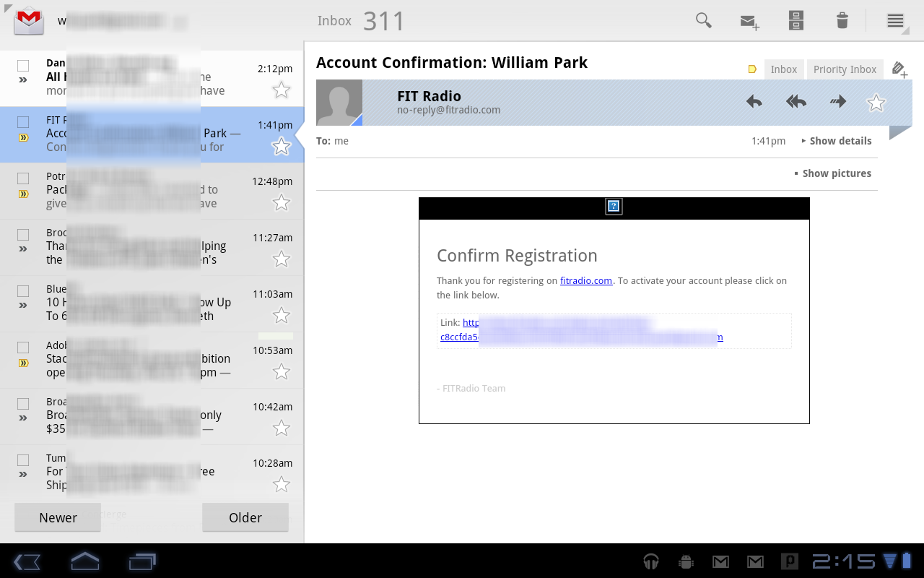Open recent apps button

tap(142, 561)
